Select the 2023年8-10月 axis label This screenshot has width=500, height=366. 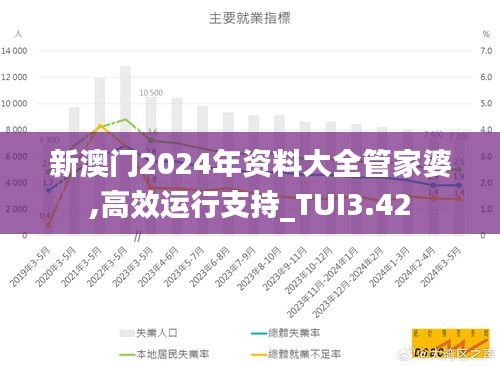coord(259,269)
